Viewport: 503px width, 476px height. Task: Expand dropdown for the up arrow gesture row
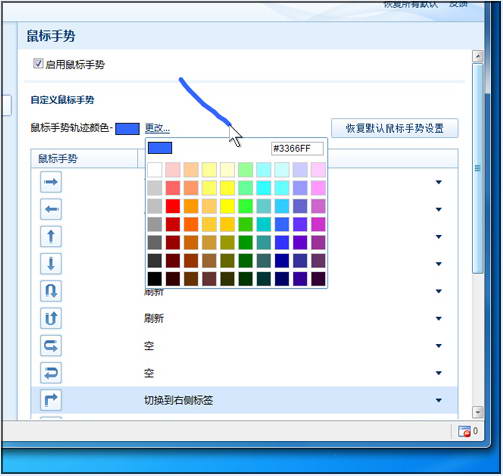pos(439,237)
